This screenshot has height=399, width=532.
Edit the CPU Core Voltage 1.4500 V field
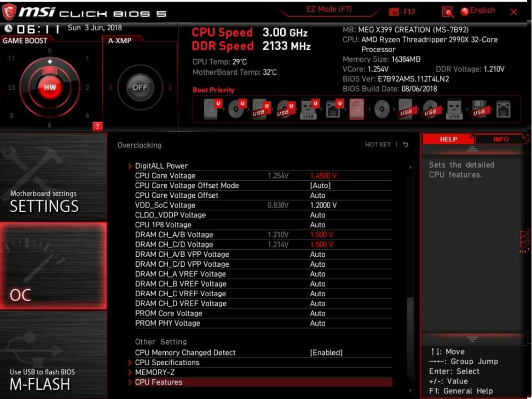click(x=323, y=176)
